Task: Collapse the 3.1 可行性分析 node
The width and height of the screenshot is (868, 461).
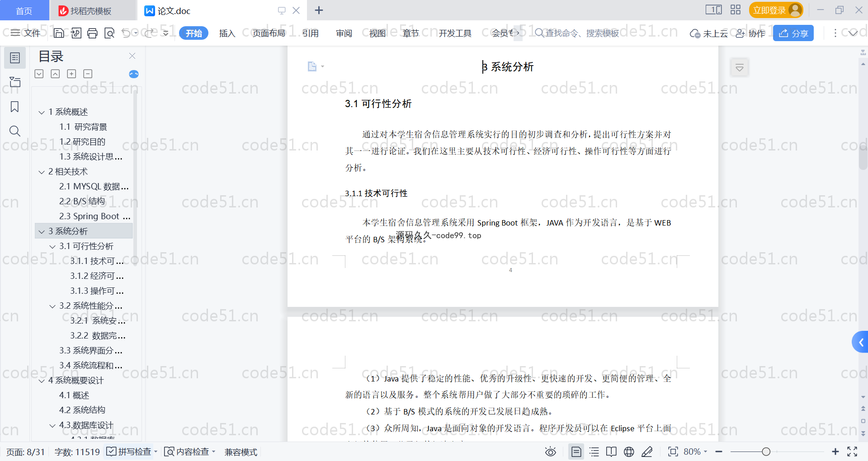Action: pyautogui.click(x=52, y=246)
